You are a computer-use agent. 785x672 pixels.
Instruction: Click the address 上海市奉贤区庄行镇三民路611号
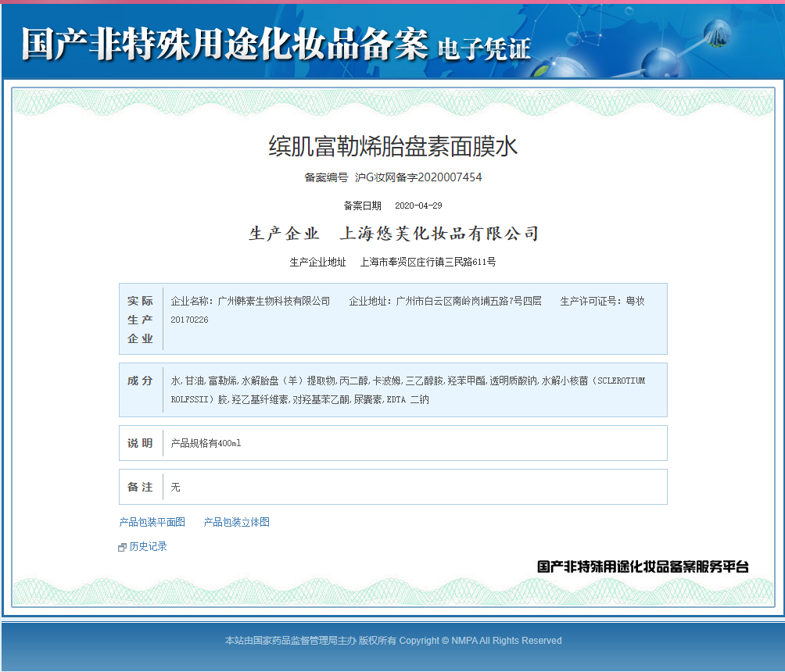(x=428, y=263)
